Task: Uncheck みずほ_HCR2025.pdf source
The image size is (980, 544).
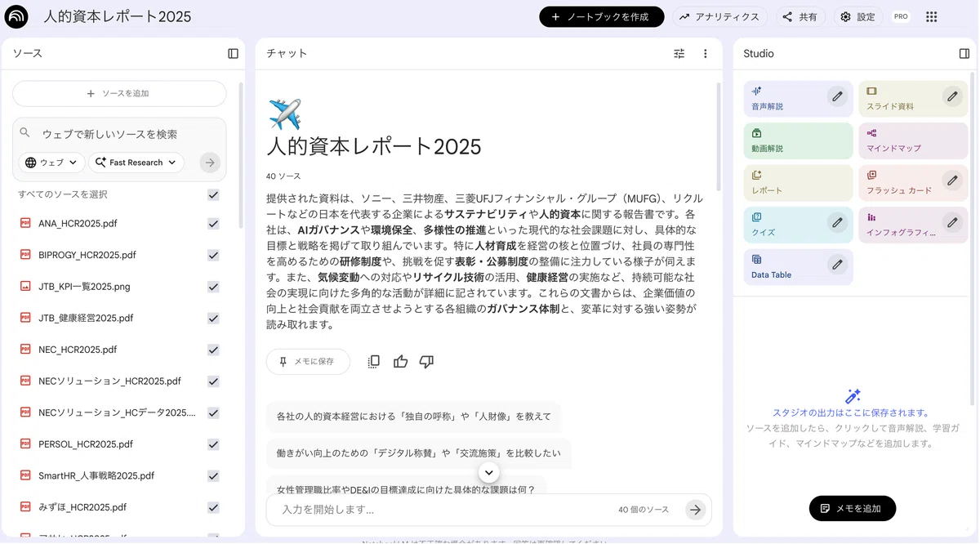Action: (x=213, y=507)
